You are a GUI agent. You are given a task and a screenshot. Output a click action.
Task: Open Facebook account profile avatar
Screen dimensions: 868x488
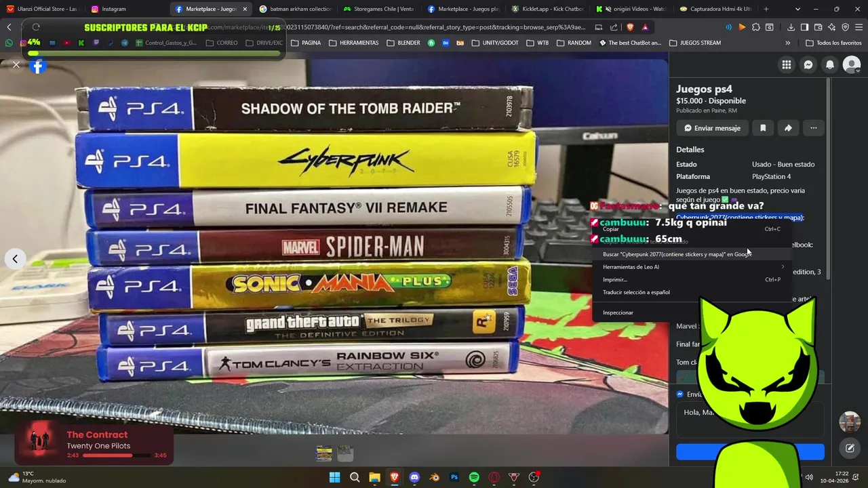tap(851, 65)
